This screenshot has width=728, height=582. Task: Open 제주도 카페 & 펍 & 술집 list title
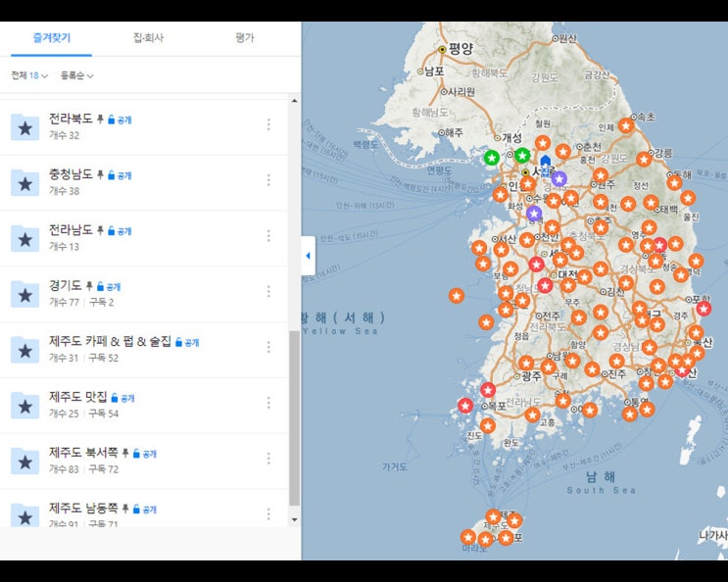(110, 342)
